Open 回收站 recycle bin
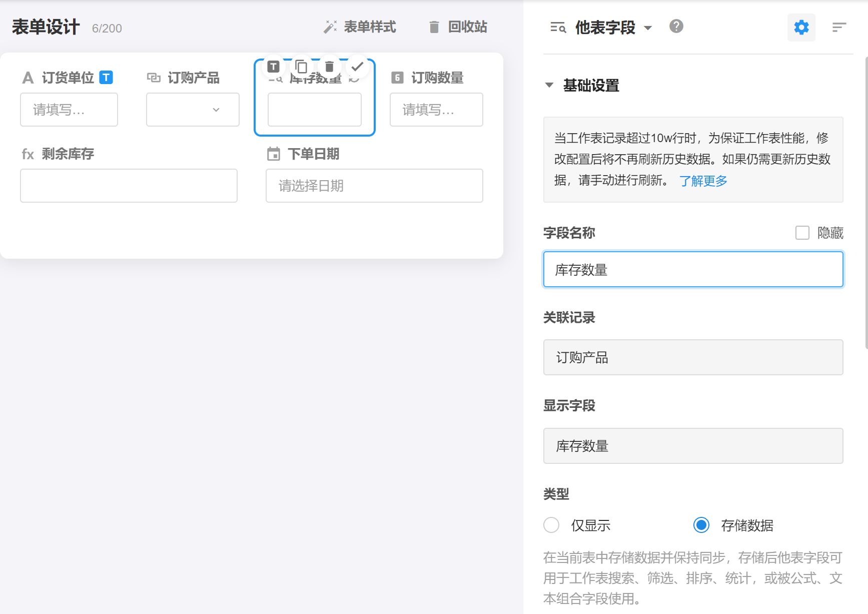This screenshot has height=614, width=868. pyautogui.click(x=458, y=27)
